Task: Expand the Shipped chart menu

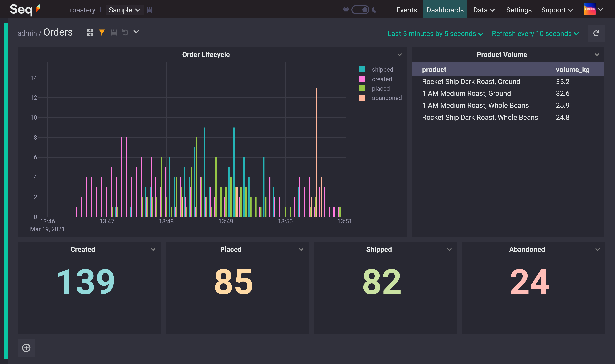Action: (x=449, y=250)
